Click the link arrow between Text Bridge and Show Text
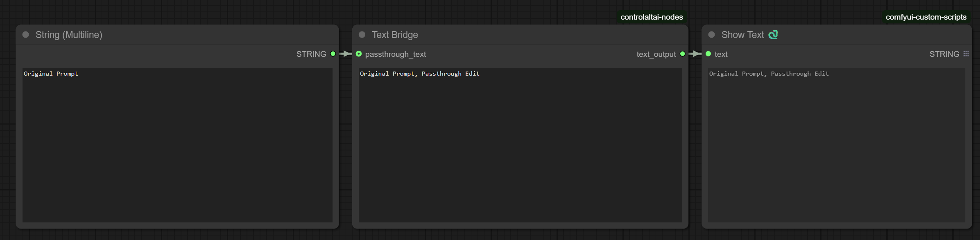This screenshot has width=980, height=240. (x=695, y=54)
